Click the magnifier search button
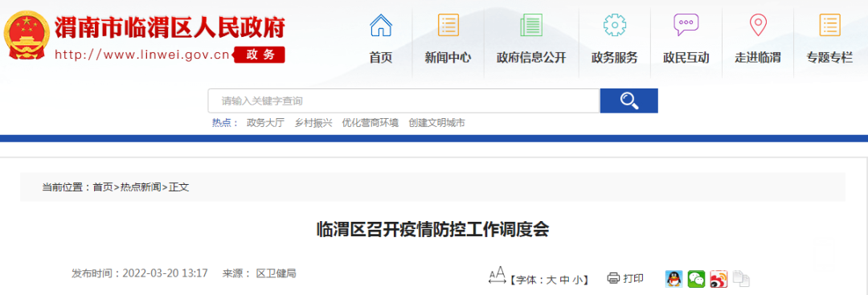Screen dimensions: 868x295 coord(629,100)
